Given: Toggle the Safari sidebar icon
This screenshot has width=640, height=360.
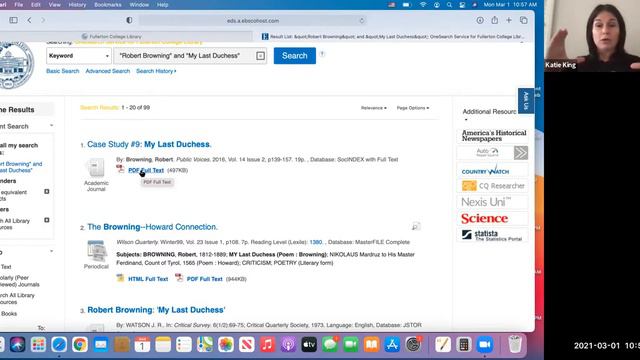Looking at the screenshot, I should tap(13, 20).
